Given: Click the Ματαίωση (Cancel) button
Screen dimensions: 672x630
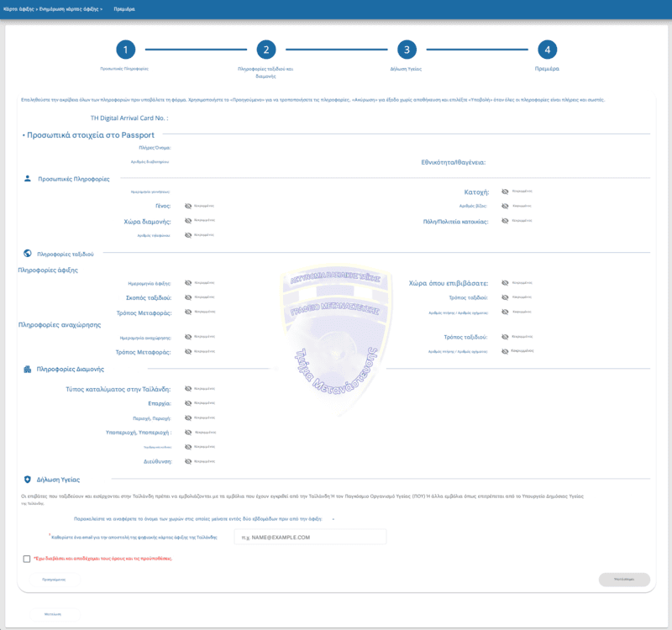Looking at the screenshot, I should pyautogui.click(x=53, y=614).
